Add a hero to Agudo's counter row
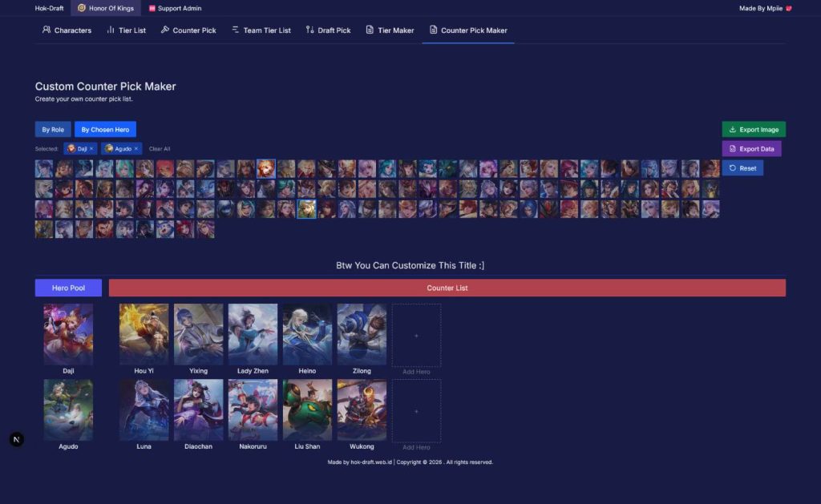 pos(416,411)
